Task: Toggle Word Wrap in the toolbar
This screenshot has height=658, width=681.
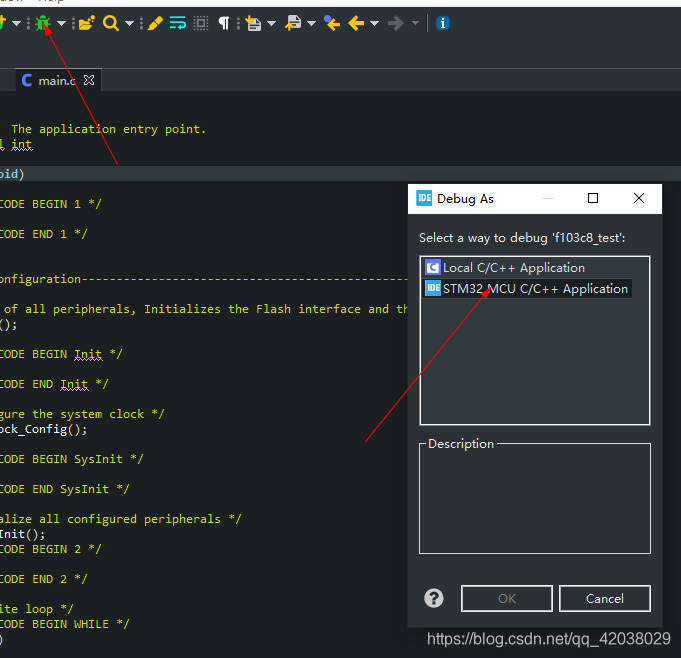Action: (x=178, y=23)
